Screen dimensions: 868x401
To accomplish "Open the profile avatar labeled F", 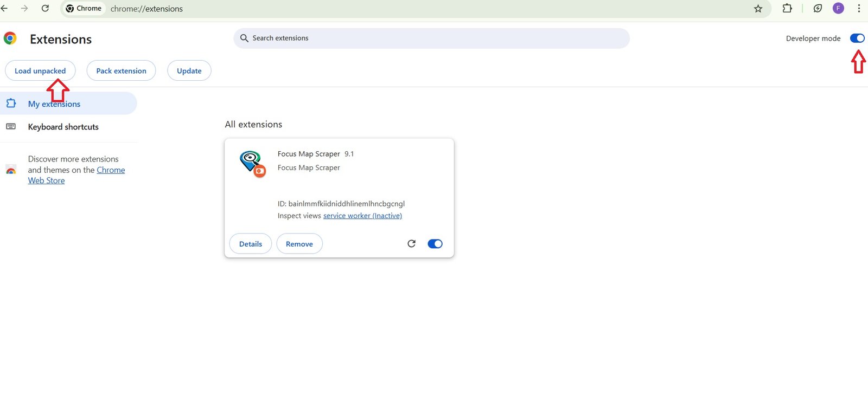I will click(838, 8).
